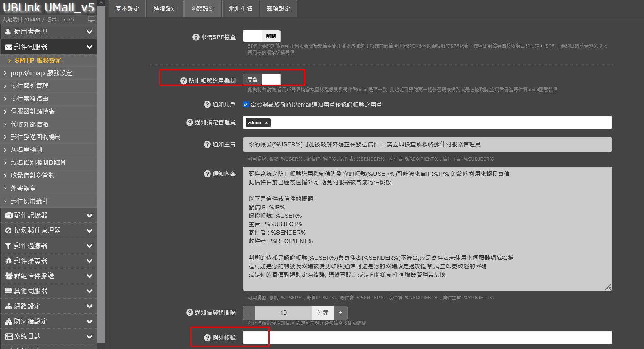Click the 例外帳號 input field
Viewport: 644px width, 349px height.
427,338
